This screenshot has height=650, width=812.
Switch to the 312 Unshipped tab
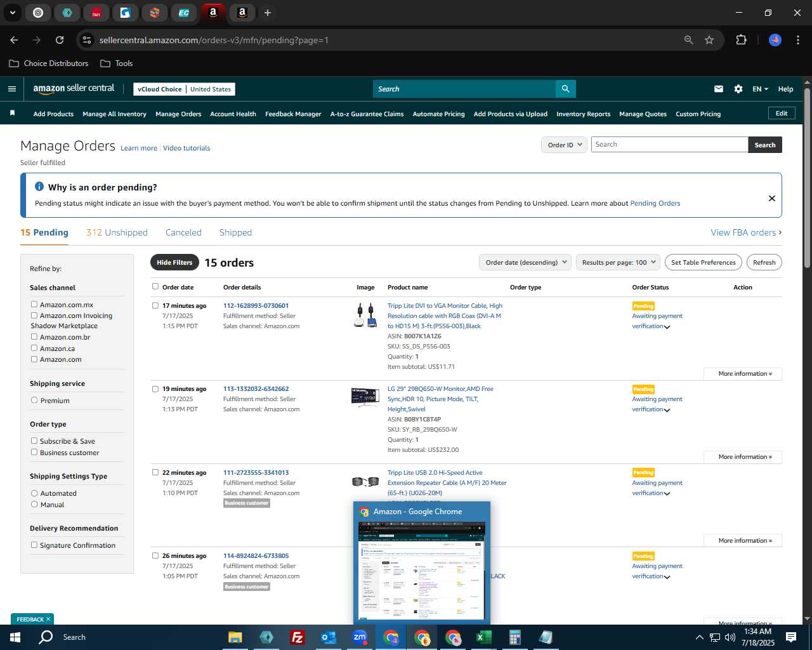(x=117, y=232)
